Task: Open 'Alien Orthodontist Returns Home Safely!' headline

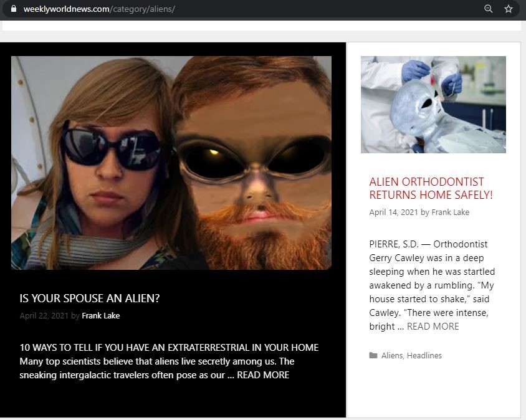Action: (431, 188)
